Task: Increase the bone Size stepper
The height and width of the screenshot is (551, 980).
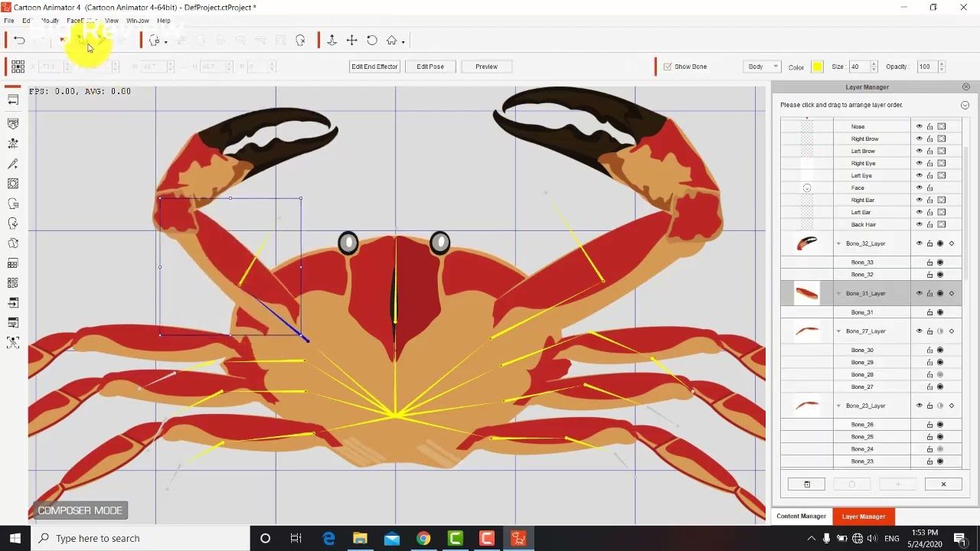Action: coord(874,64)
